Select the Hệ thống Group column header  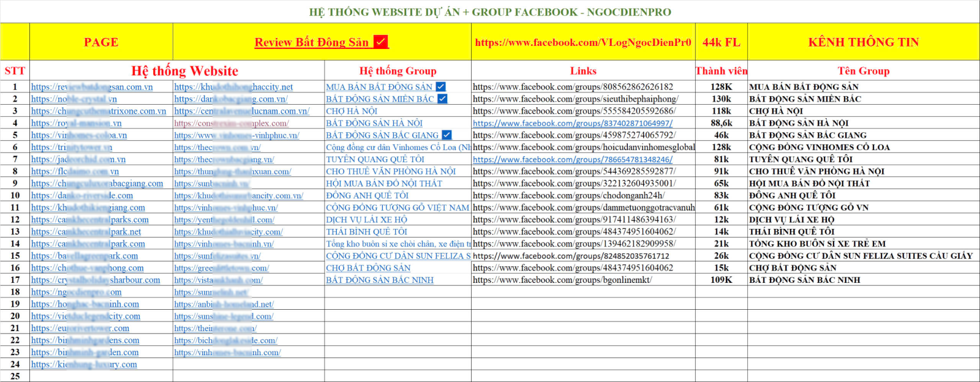398,71
